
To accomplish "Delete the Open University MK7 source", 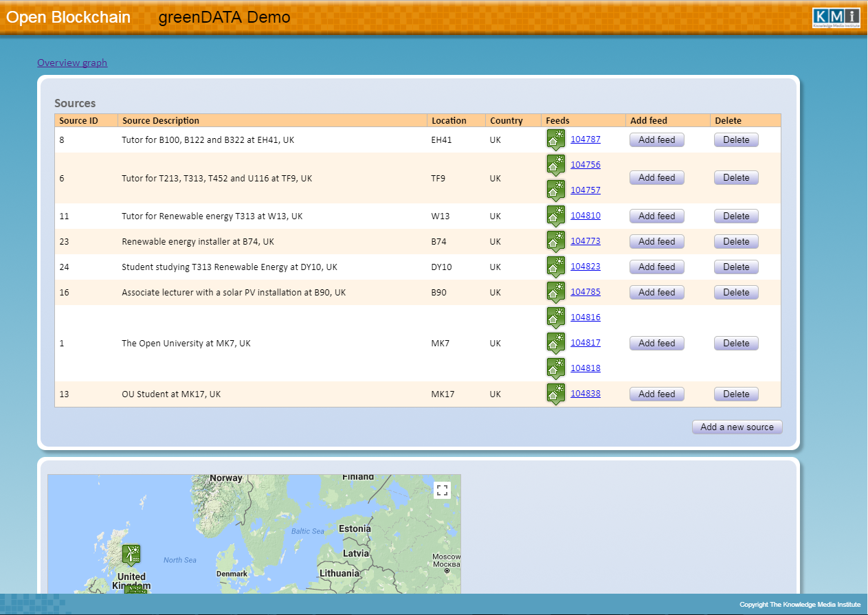I will (x=736, y=343).
